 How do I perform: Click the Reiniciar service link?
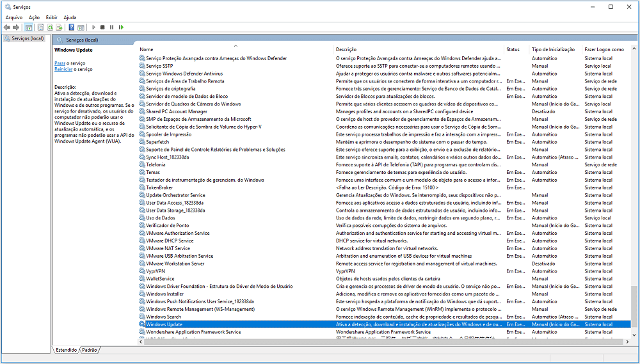tap(63, 69)
